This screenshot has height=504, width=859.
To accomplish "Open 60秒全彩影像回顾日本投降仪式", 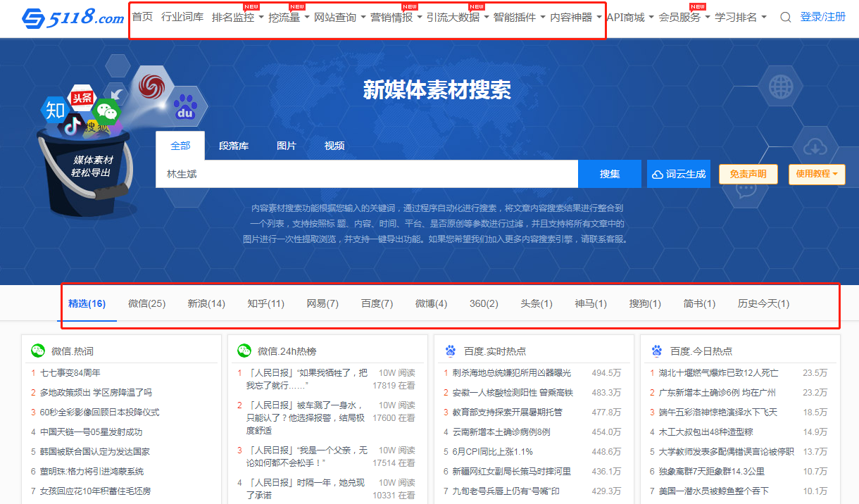I will coord(99,412).
